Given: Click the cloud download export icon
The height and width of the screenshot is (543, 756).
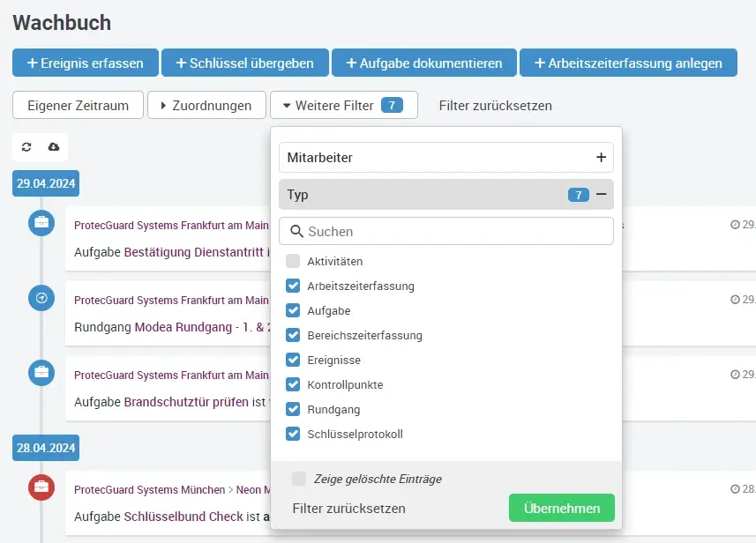Looking at the screenshot, I should coord(54,146).
